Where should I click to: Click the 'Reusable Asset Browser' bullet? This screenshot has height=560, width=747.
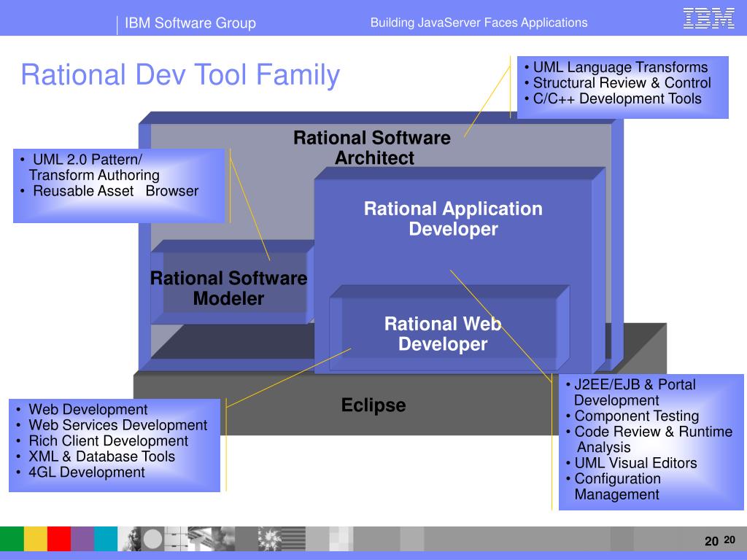coord(109,191)
